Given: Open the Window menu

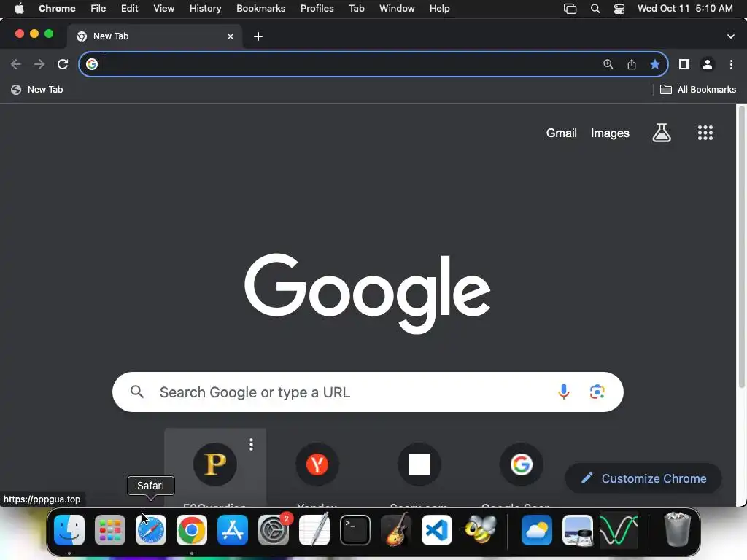Looking at the screenshot, I should tap(397, 9).
